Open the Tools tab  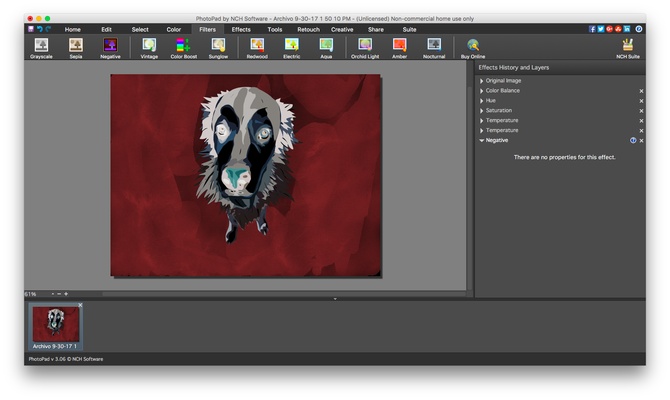tap(275, 29)
